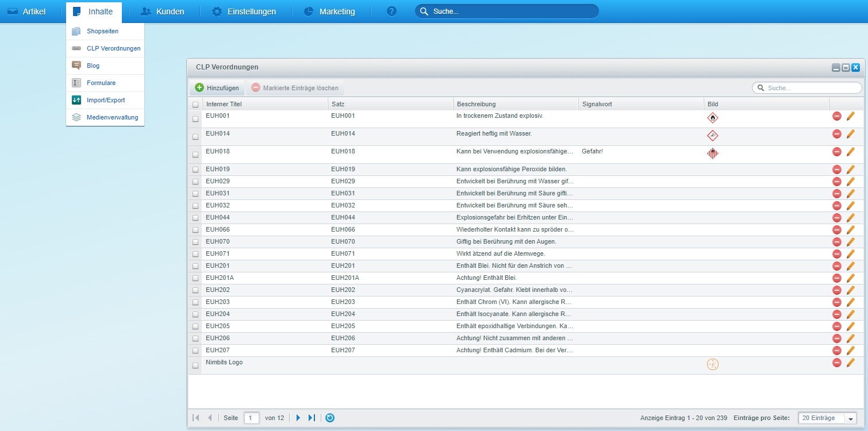Click 'Achtung! Enthält Blei.' description cell

click(x=486, y=278)
